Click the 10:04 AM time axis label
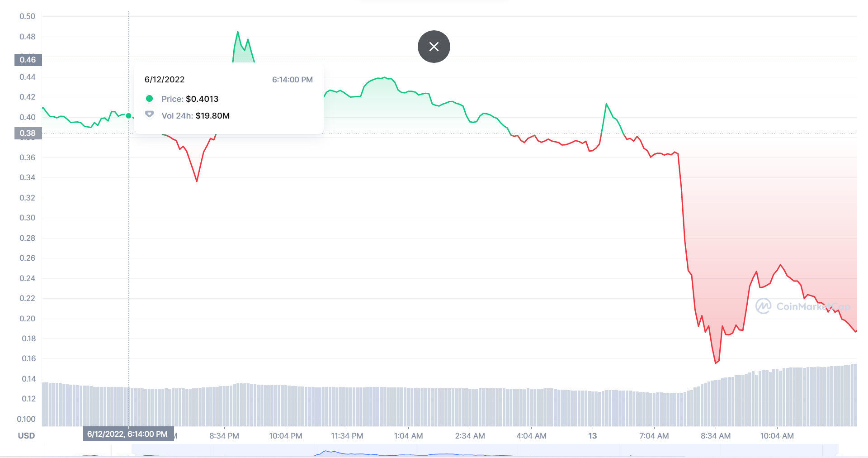 pos(777,436)
